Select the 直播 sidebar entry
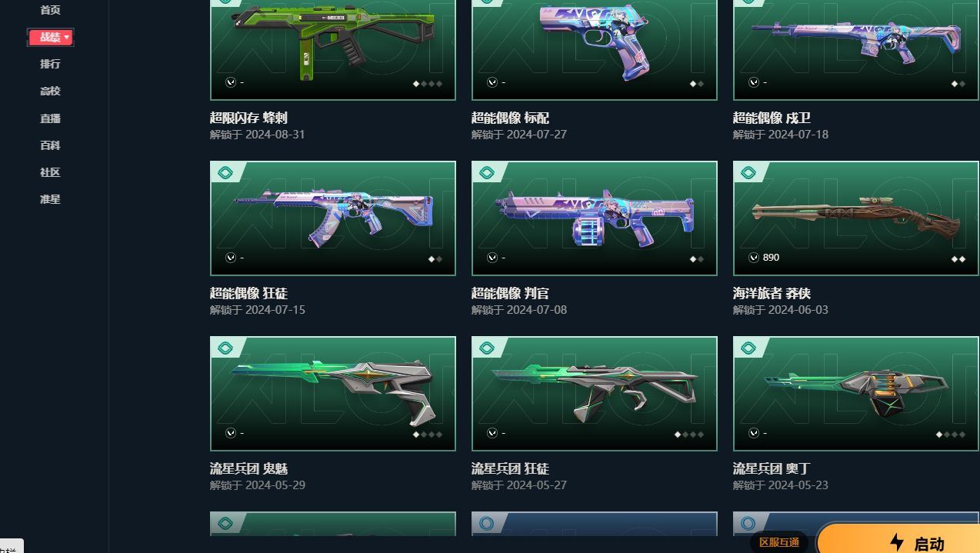The height and width of the screenshot is (553, 980). 50,118
